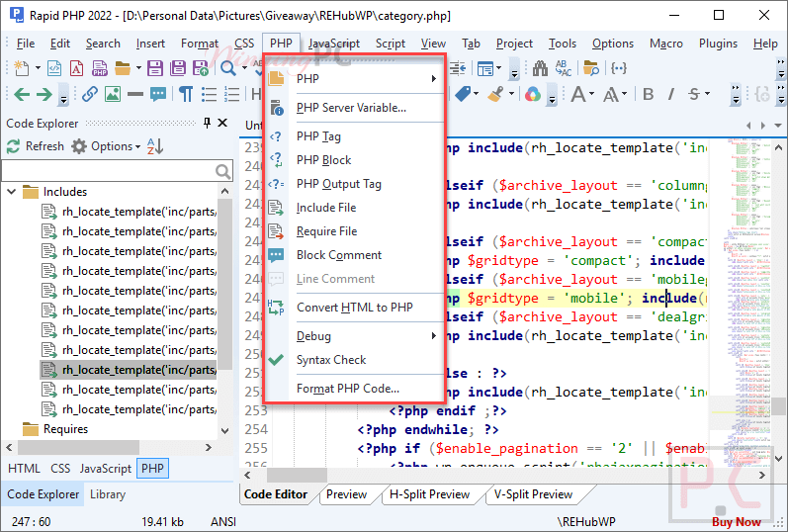Image resolution: width=788 pixels, height=532 pixels.
Task: Go back with the green left arrow
Action: tap(22, 94)
